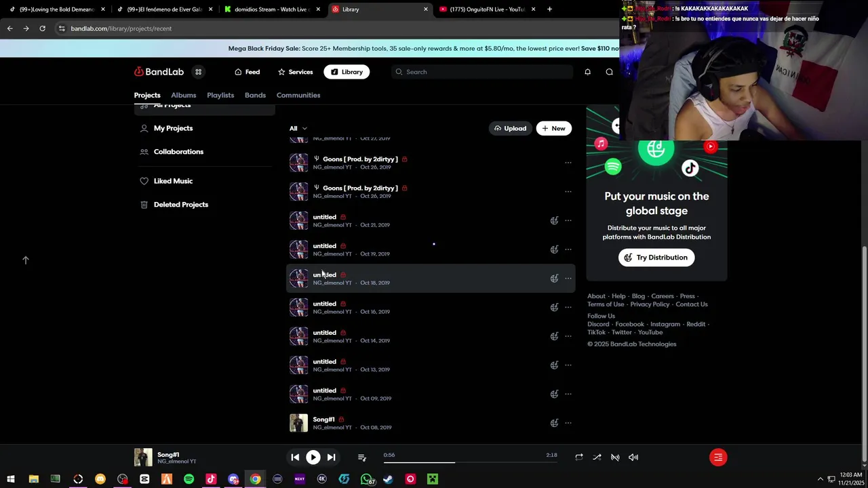
Task: Click distribute icon for Song#1 row
Action: (554, 423)
